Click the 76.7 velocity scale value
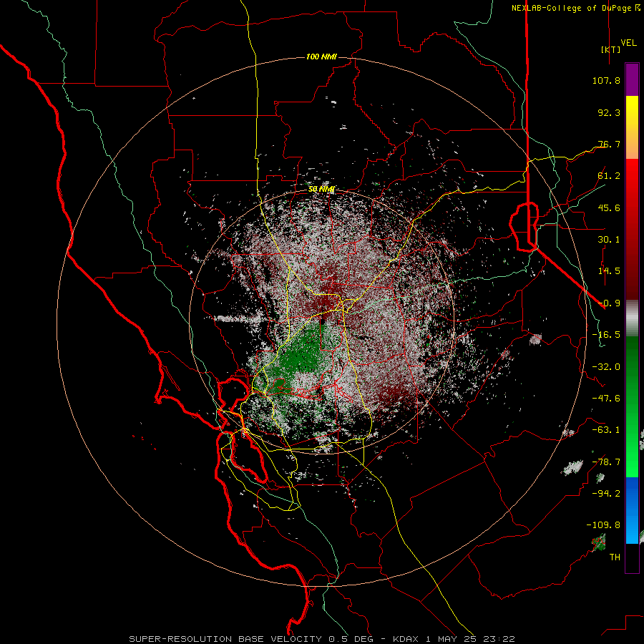The width and height of the screenshot is (644, 644). (x=609, y=144)
